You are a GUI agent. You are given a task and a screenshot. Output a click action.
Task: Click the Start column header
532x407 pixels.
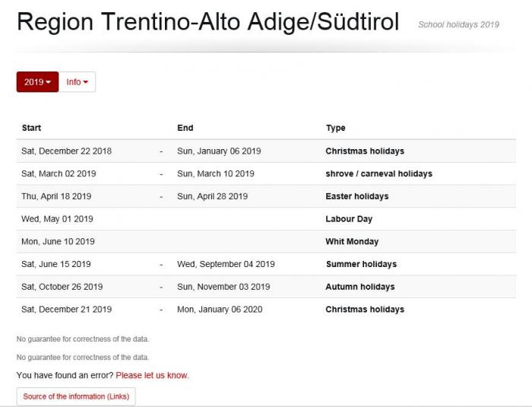(31, 128)
